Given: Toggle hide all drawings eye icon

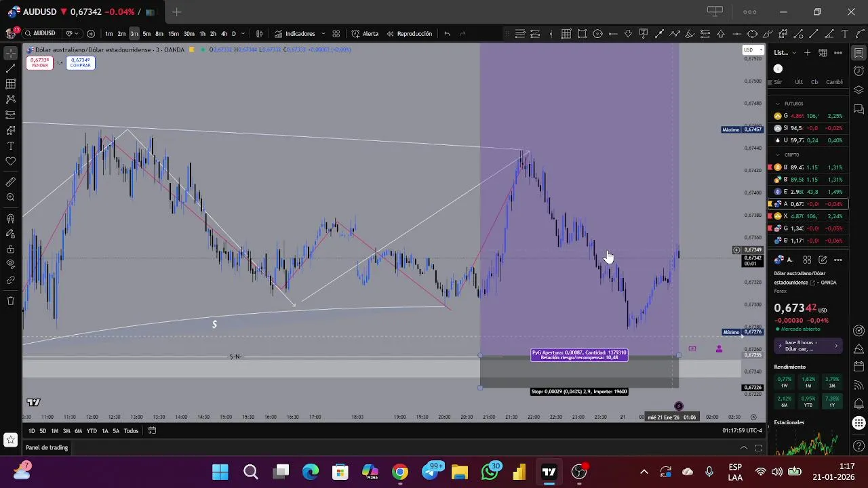Looking at the screenshot, I should pyautogui.click(x=10, y=264).
